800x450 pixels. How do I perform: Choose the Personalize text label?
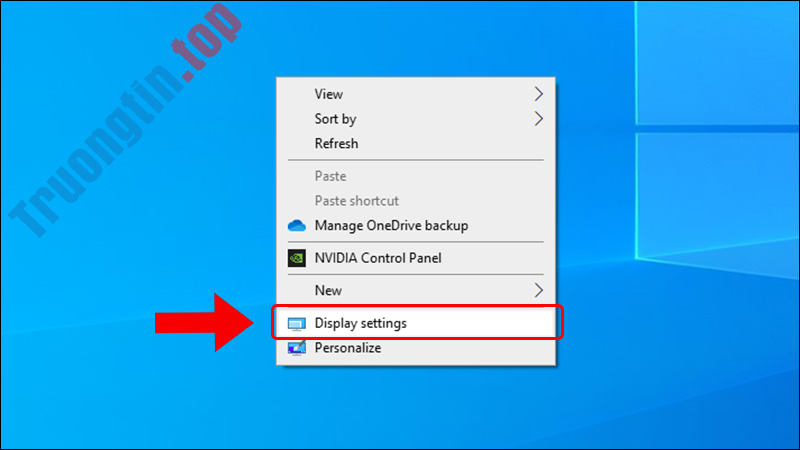pyautogui.click(x=348, y=348)
